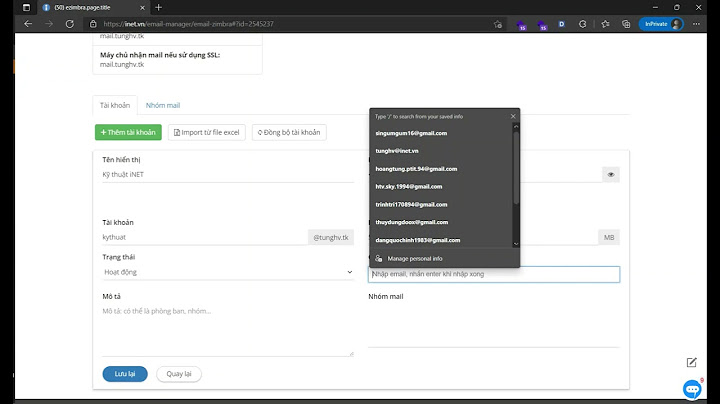Click the Đồng bộ tài khoản button
Image resolution: width=720 pixels, height=404 pixels.
289,132
